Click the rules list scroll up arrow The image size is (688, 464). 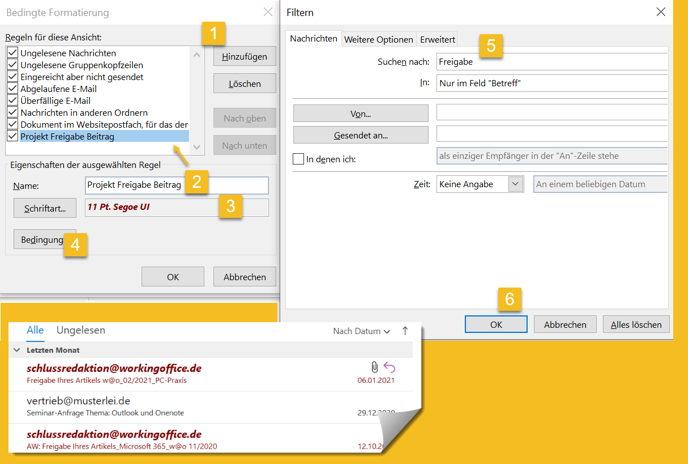[x=197, y=54]
